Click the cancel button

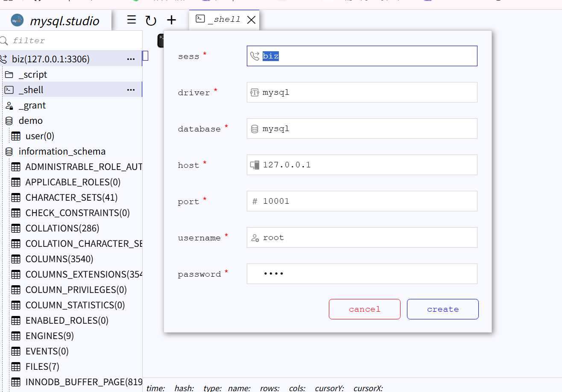click(x=365, y=309)
